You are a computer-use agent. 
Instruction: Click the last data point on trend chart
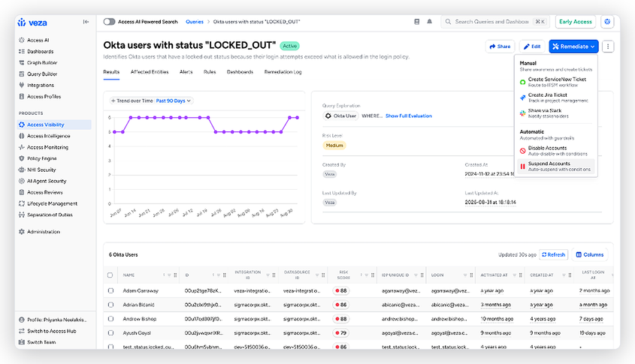pyautogui.click(x=298, y=118)
